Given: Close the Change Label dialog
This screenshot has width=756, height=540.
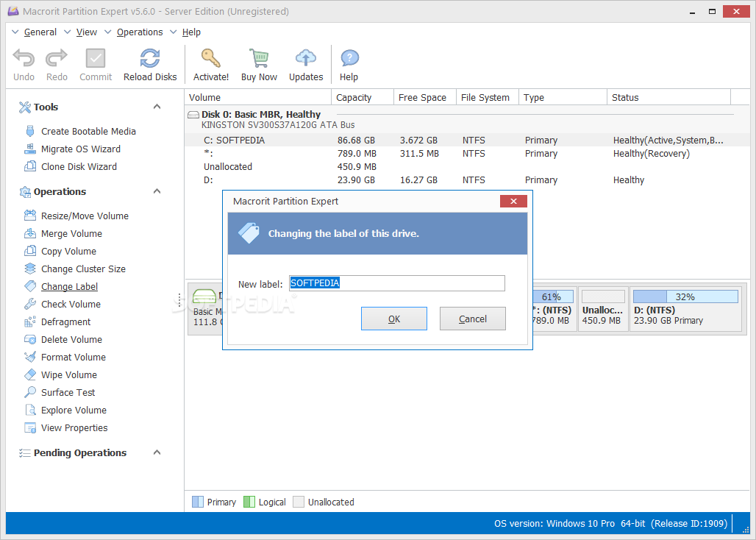Looking at the screenshot, I should (x=513, y=201).
